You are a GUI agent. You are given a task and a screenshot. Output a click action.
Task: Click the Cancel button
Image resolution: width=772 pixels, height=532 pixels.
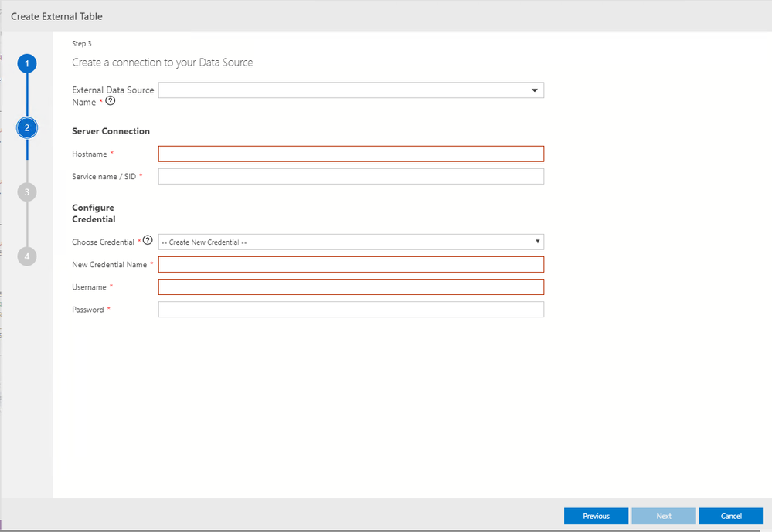click(x=731, y=517)
